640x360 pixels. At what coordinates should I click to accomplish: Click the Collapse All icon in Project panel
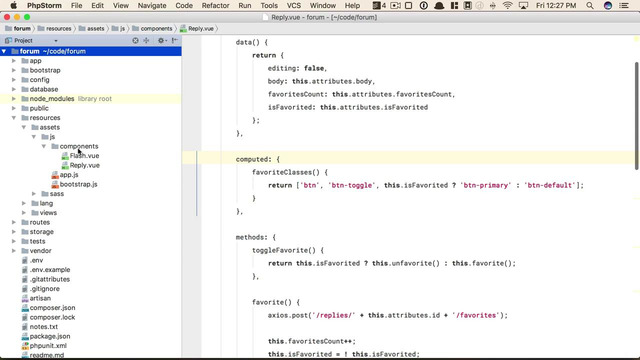point(146,40)
